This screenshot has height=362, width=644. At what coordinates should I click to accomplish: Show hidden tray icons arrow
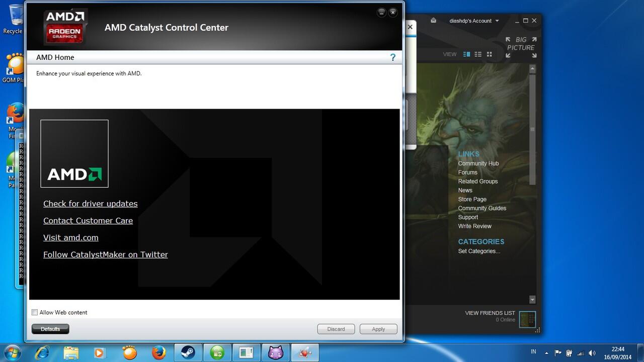coord(547,353)
